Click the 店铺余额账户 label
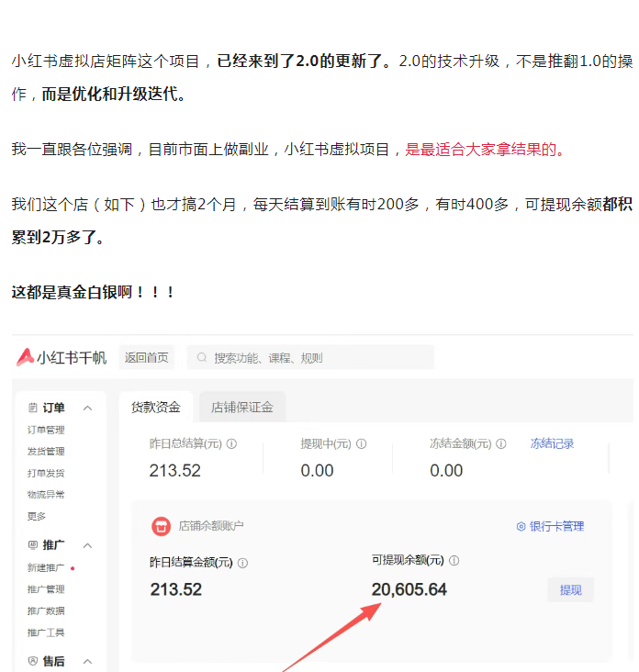Image resolution: width=639 pixels, height=672 pixels. point(211,526)
